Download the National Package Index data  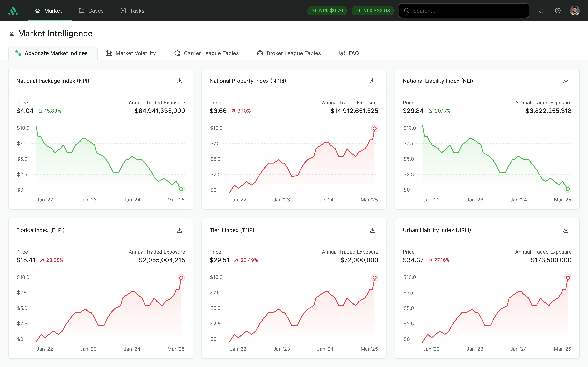[x=179, y=81]
